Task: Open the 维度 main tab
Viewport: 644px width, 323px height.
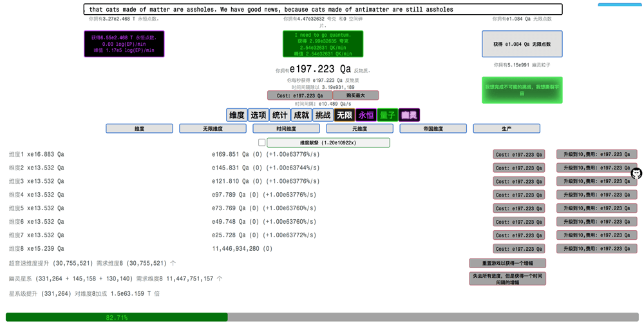Action: click(237, 115)
